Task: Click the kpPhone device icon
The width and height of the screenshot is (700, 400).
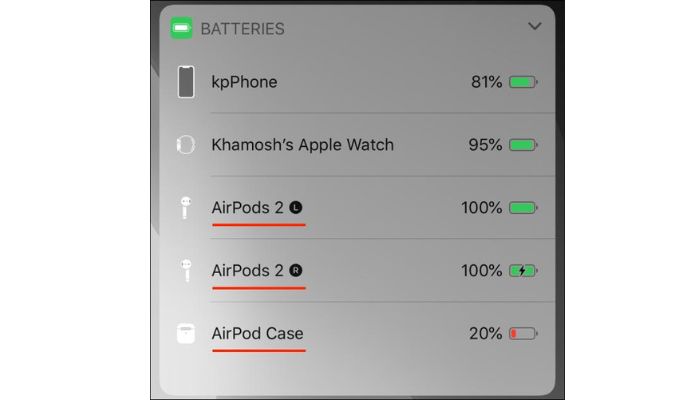Action: pos(186,82)
